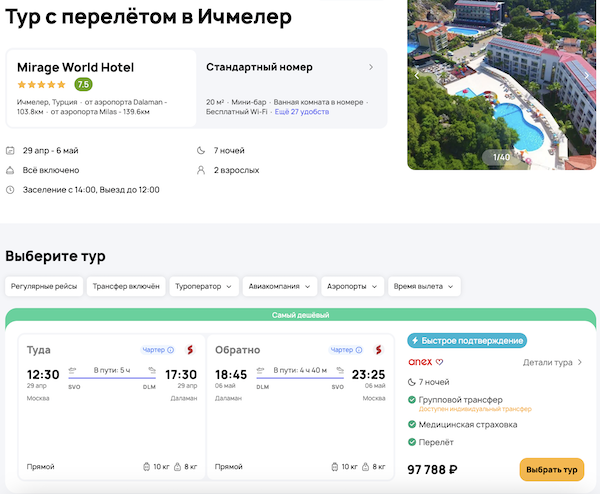Click the red airline logo on return flight
This screenshot has height=494, width=600.
(379, 350)
